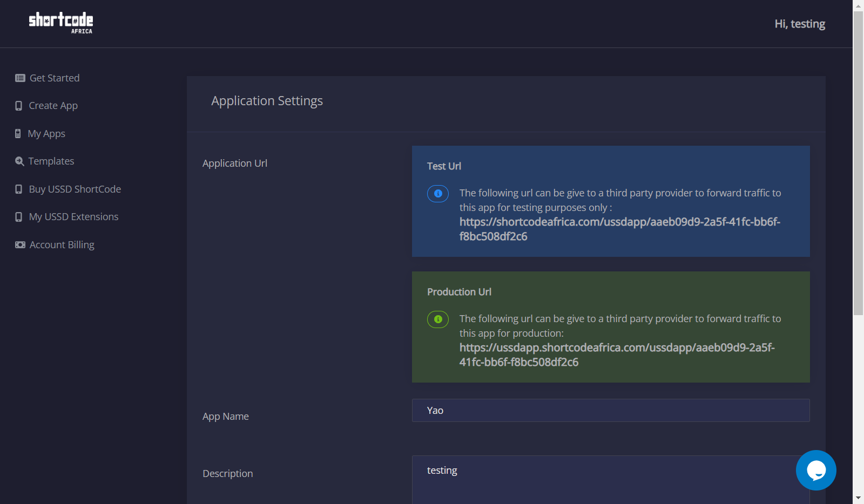Go to Create App page

(53, 106)
